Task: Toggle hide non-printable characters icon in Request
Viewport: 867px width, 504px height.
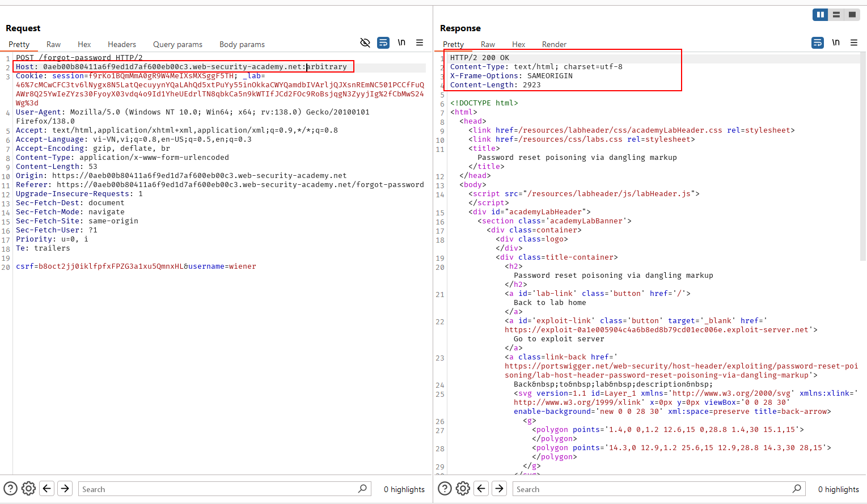Action: [365, 43]
